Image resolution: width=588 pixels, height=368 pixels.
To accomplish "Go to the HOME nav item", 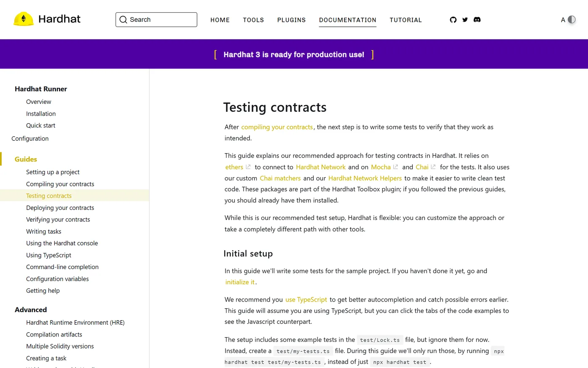I will (x=220, y=20).
